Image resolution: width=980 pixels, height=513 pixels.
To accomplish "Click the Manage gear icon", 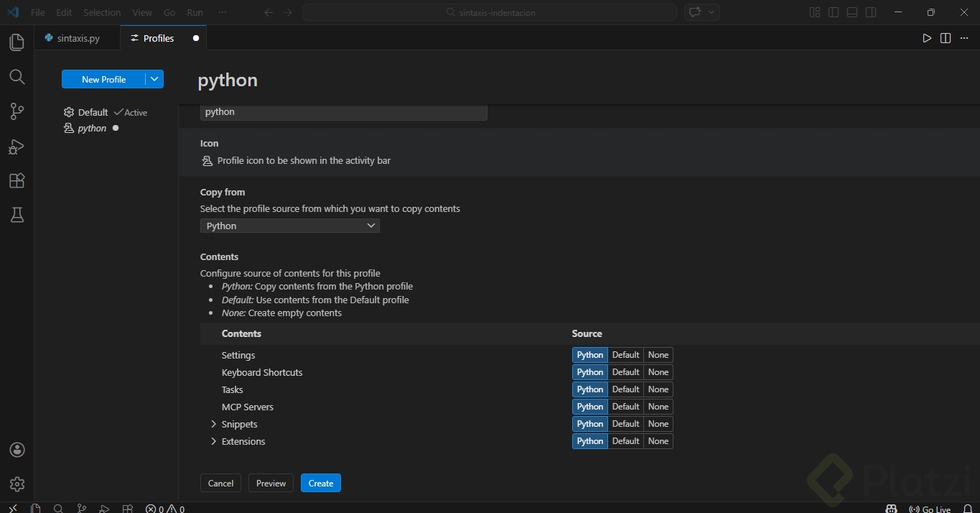I will pyautogui.click(x=17, y=484).
